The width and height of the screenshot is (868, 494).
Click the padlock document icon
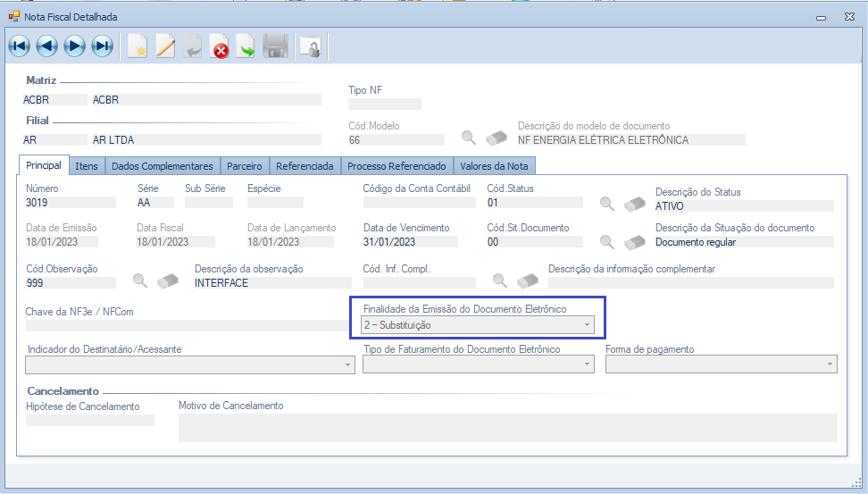click(x=311, y=46)
